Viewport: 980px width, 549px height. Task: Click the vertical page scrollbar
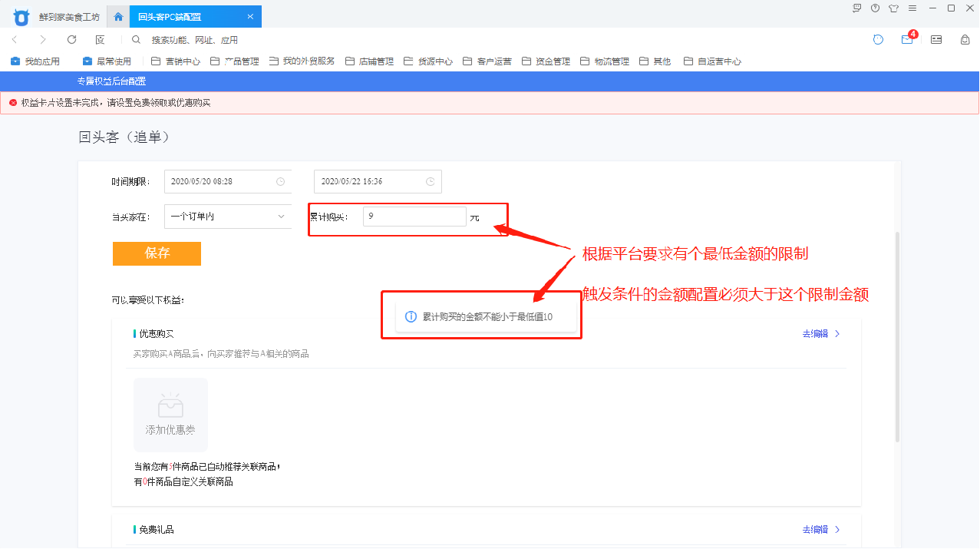(x=897, y=338)
